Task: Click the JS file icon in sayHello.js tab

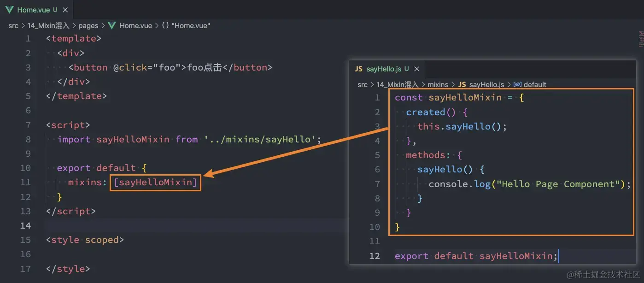Action: click(x=358, y=69)
